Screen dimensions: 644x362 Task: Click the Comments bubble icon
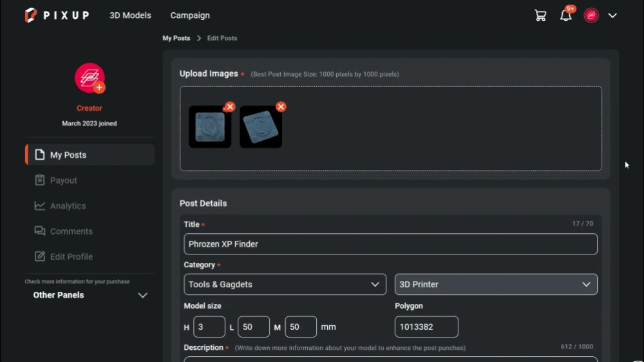coord(39,231)
